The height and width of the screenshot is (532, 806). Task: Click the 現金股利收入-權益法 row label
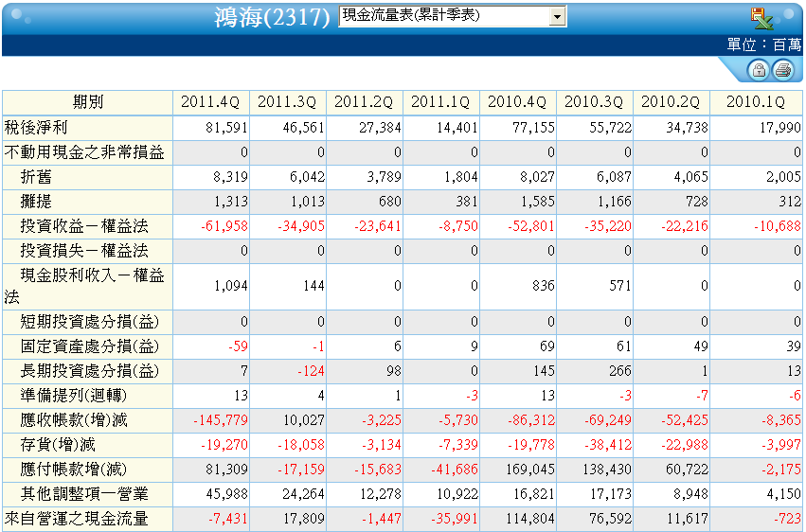click(x=87, y=286)
